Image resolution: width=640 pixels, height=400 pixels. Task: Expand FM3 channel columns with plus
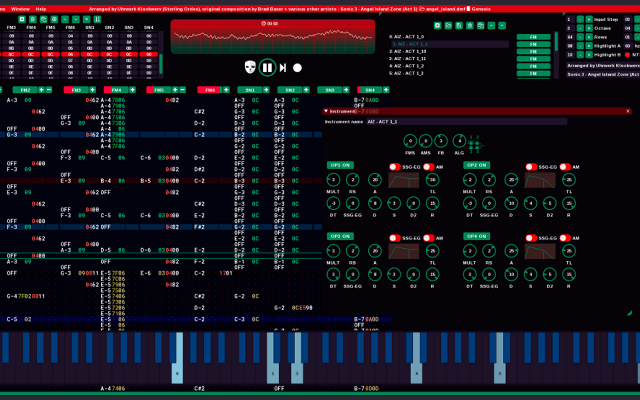(93, 90)
